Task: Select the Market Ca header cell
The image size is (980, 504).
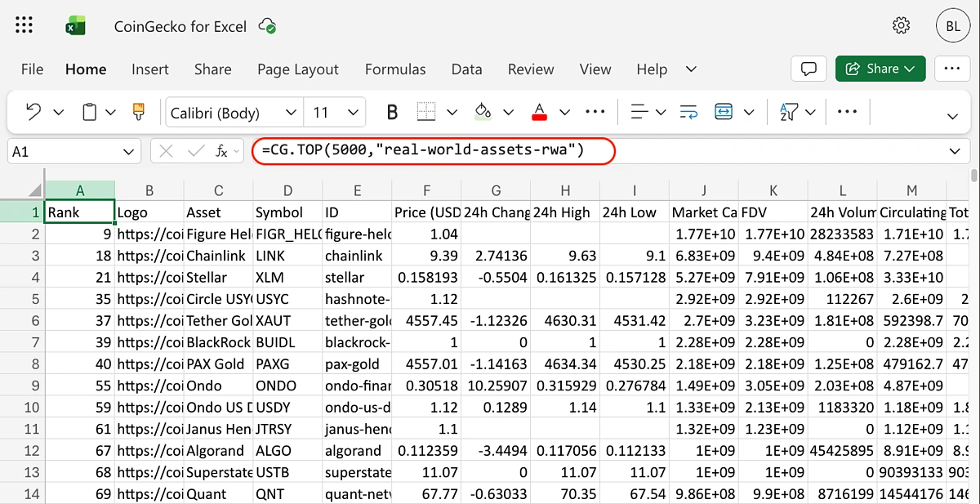Action: pyautogui.click(x=703, y=212)
